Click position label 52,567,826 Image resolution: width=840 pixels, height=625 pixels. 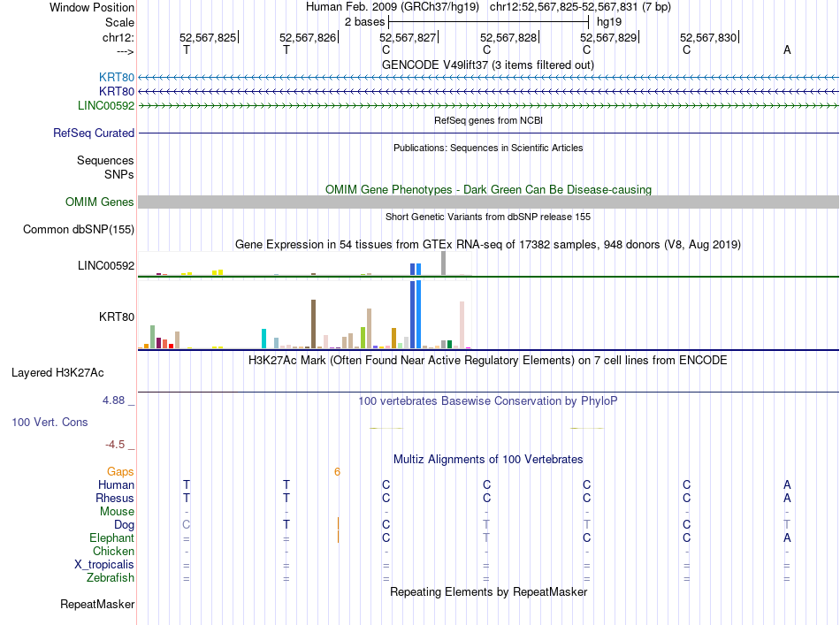tap(308, 37)
